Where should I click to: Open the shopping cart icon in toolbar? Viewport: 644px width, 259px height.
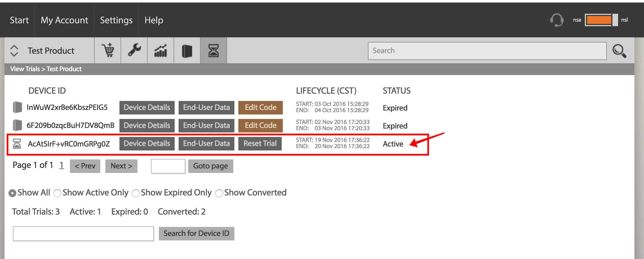pyautogui.click(x=108, y=51)
